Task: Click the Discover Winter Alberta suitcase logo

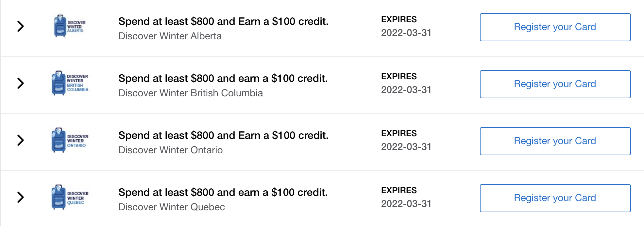Action: point(69,26)
